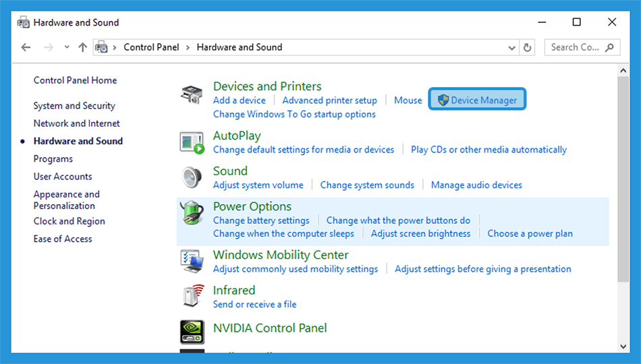Open Appearance and Personalization
Image resolution: width=641 pixels, height=364 pixels.
pyautogui.click(x=66, y=200)
